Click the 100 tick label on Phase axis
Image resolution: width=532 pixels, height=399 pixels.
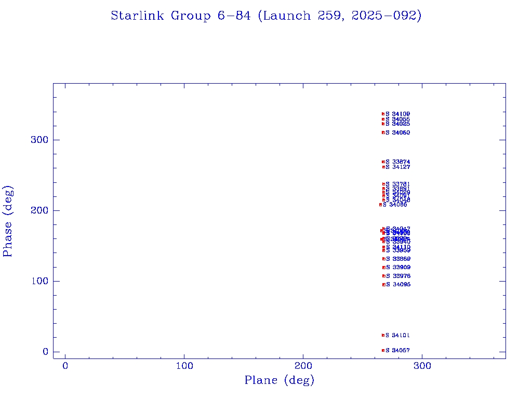pos(39,281)
